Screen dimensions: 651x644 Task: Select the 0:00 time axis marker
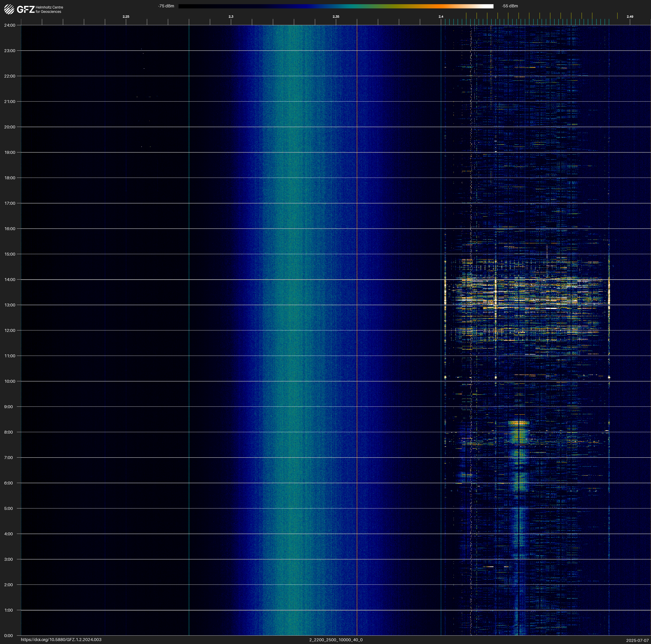pyautogui.click(x=8, y=636)
